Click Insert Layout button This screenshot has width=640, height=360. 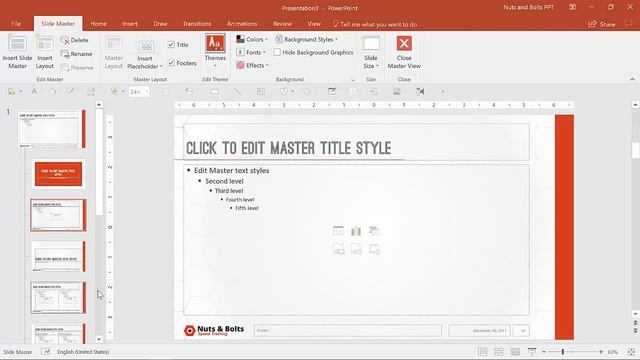click(x=44, y=52)
